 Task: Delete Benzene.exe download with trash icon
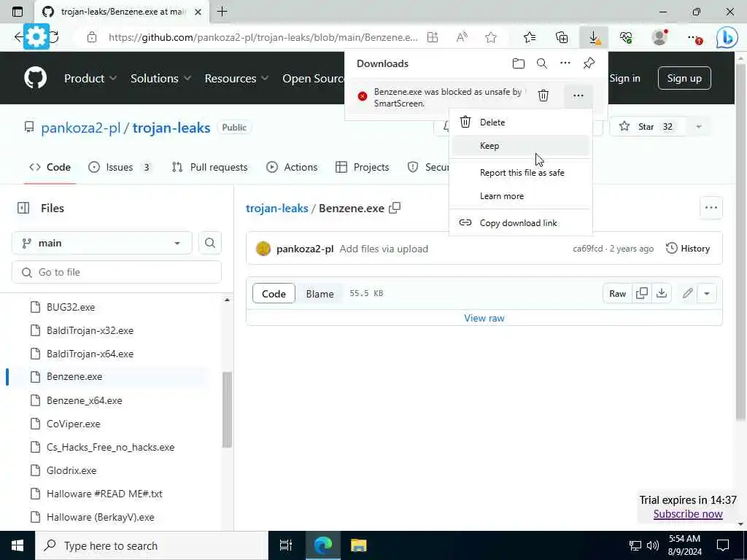[x=543, y=96]
